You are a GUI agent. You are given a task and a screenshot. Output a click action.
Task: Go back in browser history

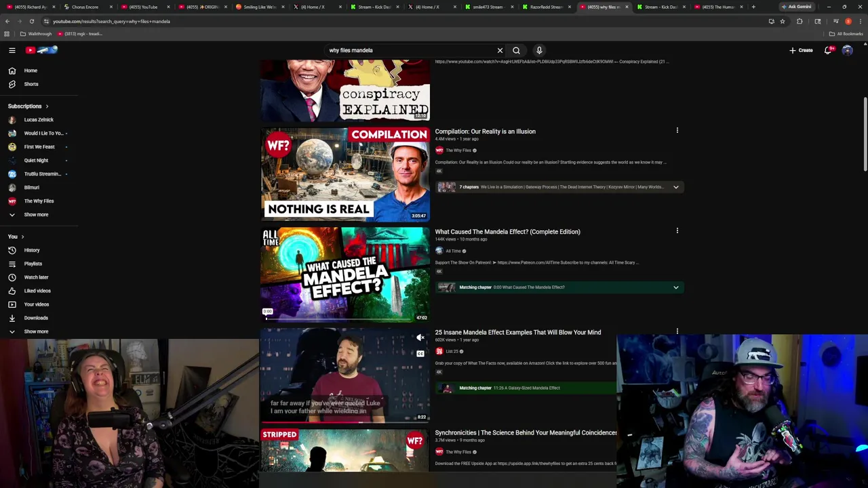tap(7, 21)
